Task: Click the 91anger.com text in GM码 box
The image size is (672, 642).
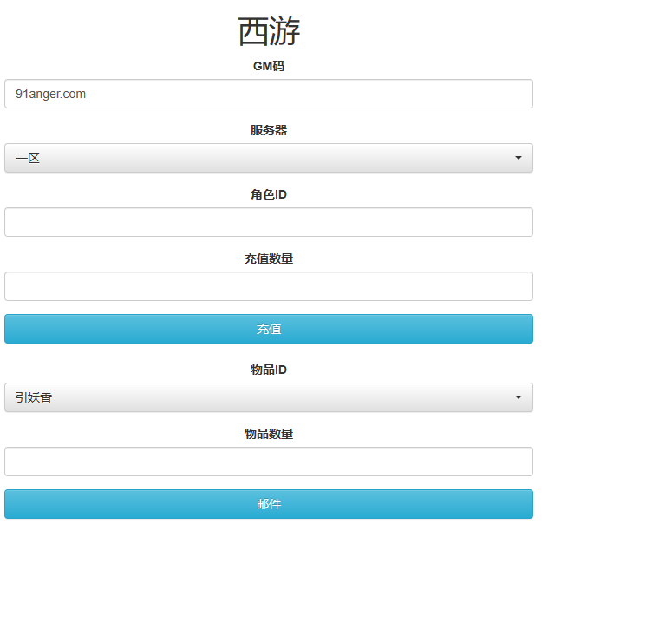Action: 50,94
